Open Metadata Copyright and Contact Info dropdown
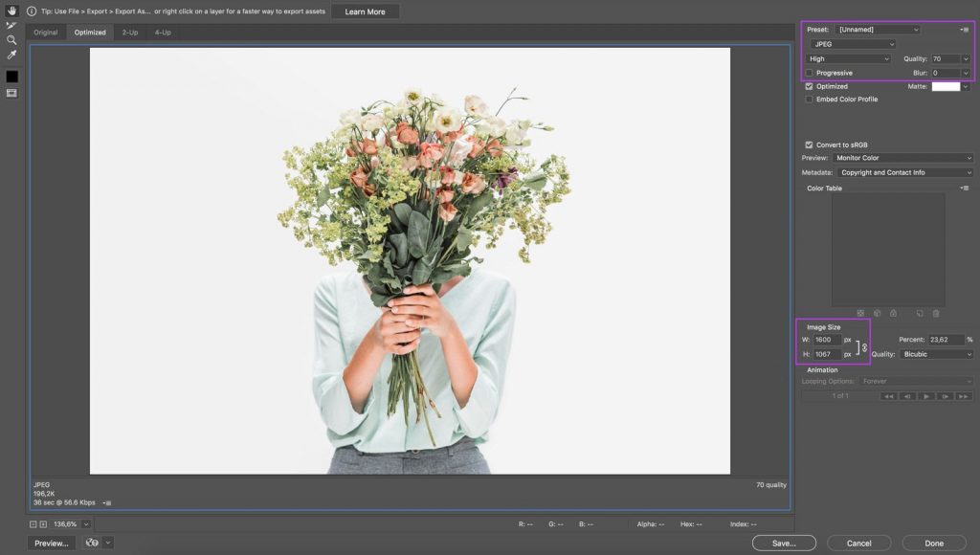The image size is (980, 555). point(905,172)
